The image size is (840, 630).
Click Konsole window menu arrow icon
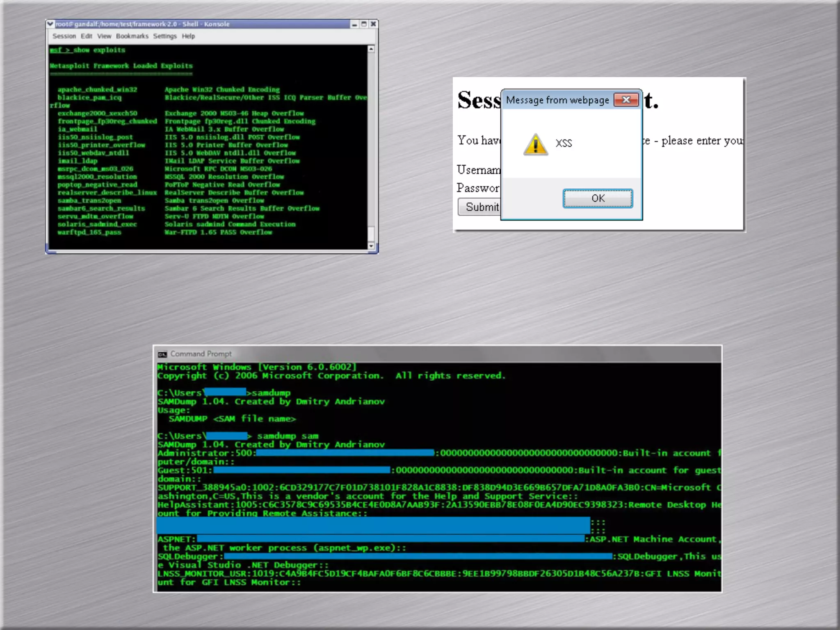[50, 24]
